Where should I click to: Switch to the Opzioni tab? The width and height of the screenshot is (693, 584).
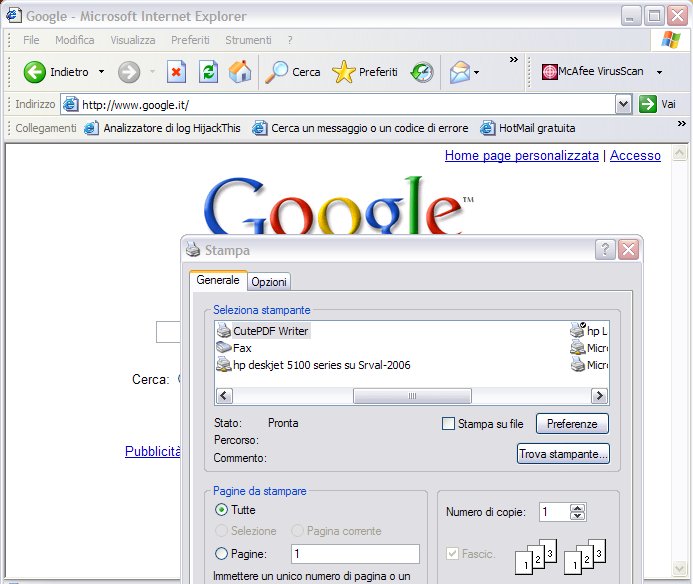point(269,282)
